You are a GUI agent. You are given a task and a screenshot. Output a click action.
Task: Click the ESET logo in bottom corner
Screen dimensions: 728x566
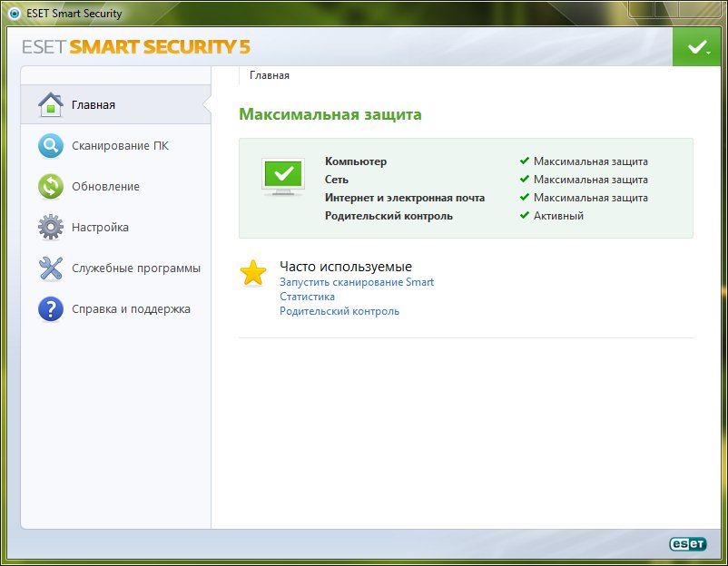click(688, 543)
